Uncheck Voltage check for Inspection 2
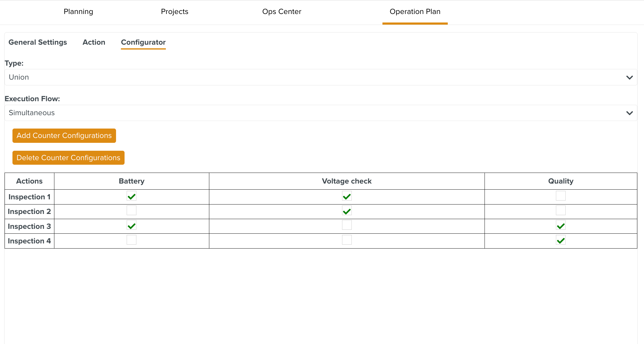The width and height of the screenshot is (644, 344). 347,211
